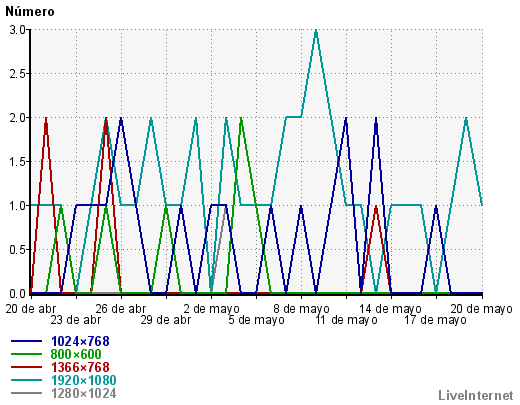The width and height of the screenshot is (520, 405).
Task: Click the teal 1920×1080 legend line
Action: 27,380
